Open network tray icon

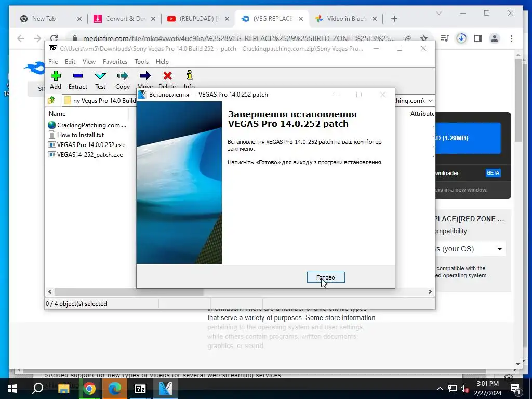tap(453, 389)
